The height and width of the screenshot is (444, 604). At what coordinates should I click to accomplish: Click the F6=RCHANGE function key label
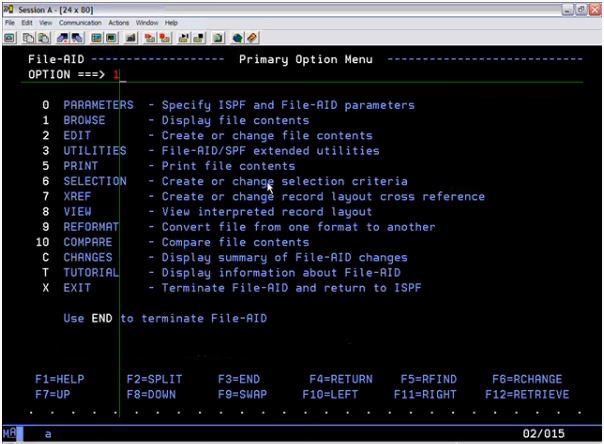click(x=527, y=379)
